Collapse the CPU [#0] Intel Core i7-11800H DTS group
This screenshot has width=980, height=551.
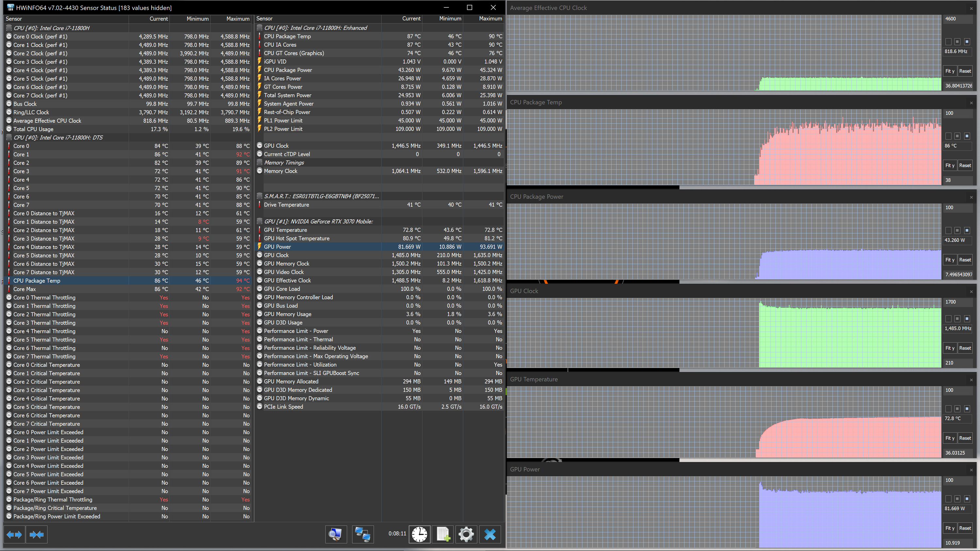(x=9, y=138)
